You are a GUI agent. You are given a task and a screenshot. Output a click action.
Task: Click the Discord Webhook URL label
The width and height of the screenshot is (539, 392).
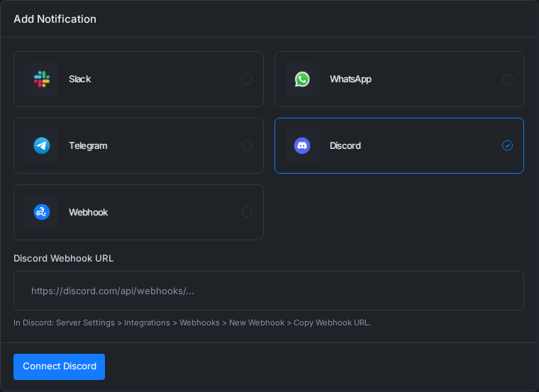64,258
